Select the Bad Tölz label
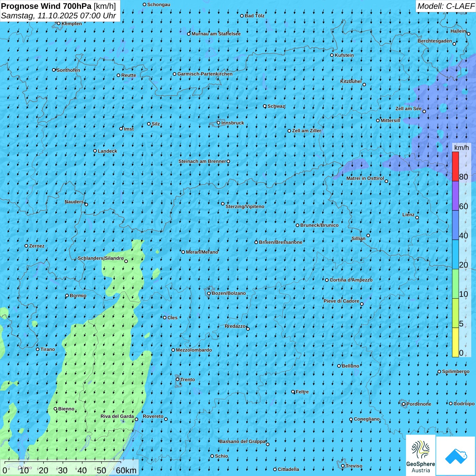Screen dimensions: 476x476 [x=254, y=16]
